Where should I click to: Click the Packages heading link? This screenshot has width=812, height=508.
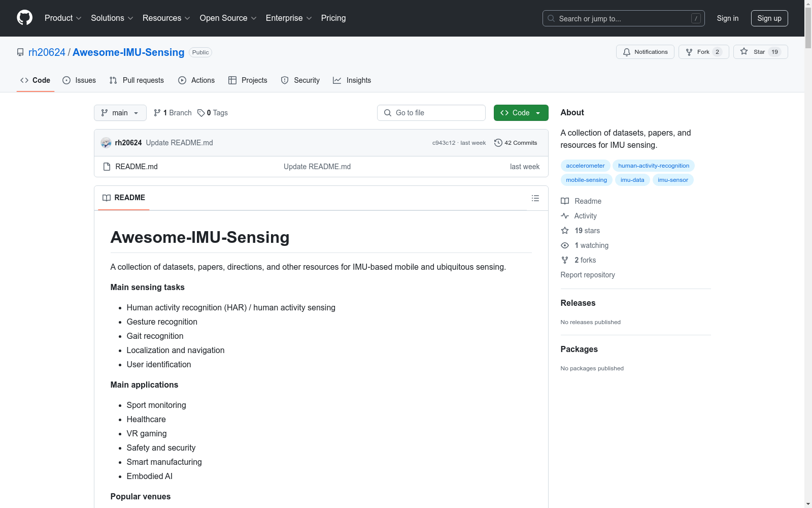coord(579,349)
